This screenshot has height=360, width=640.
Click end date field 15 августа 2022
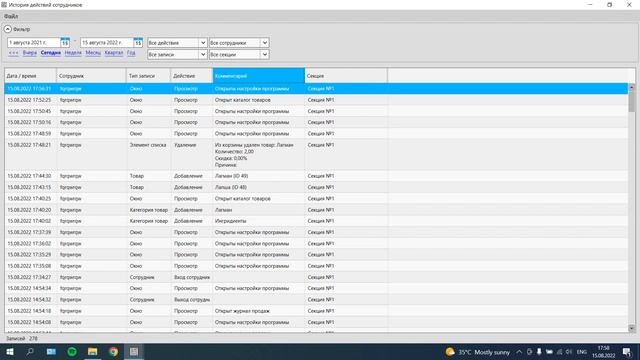pos(107,42)
